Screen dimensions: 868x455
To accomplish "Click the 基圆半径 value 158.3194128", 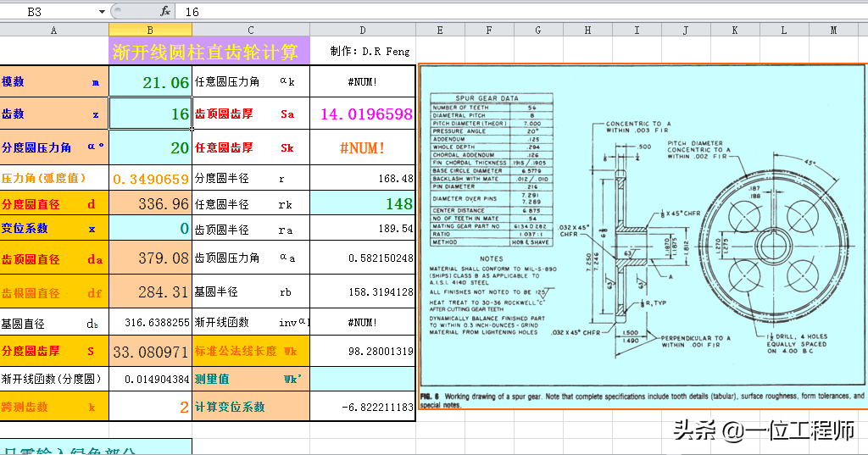I will pos(363,291).
